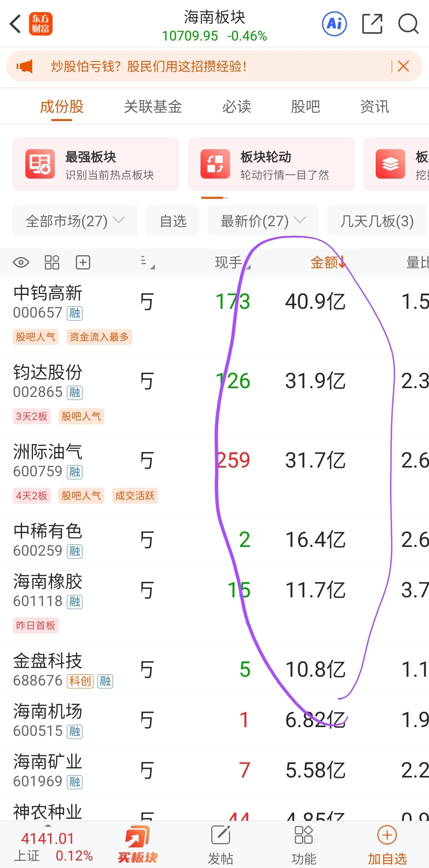
Task: Tap the 融 badge next to 601118
Action: click(x=75, y=602)
